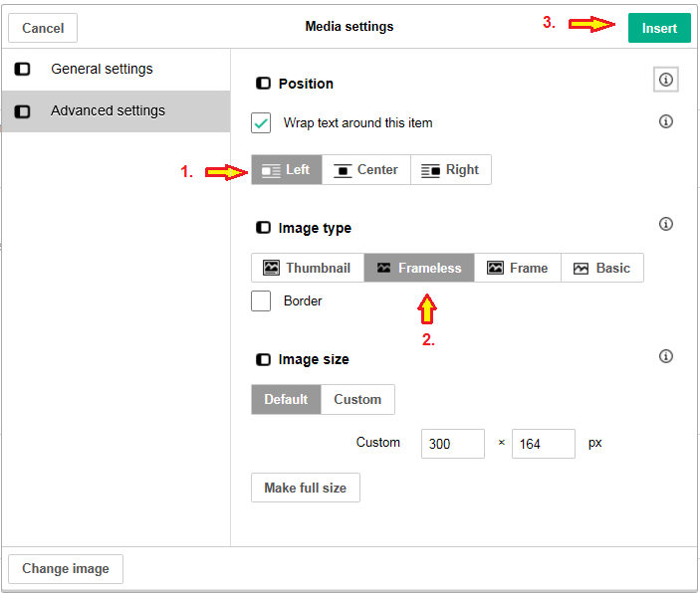Choose Frame image type
Viewport: 700px width, 593px height.
pos(517,268)
